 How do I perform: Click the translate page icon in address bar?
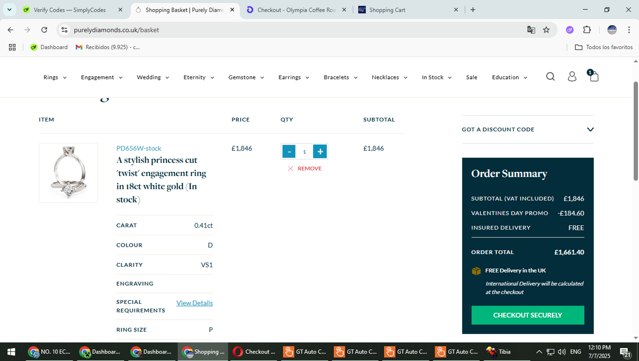click(x=531, y=30)
